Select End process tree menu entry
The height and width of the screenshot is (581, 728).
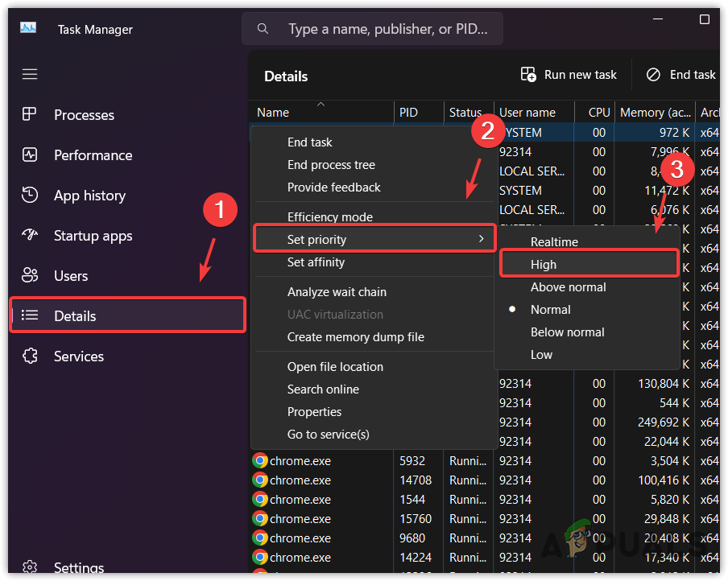pyautogui.click(x=331, y=164)
